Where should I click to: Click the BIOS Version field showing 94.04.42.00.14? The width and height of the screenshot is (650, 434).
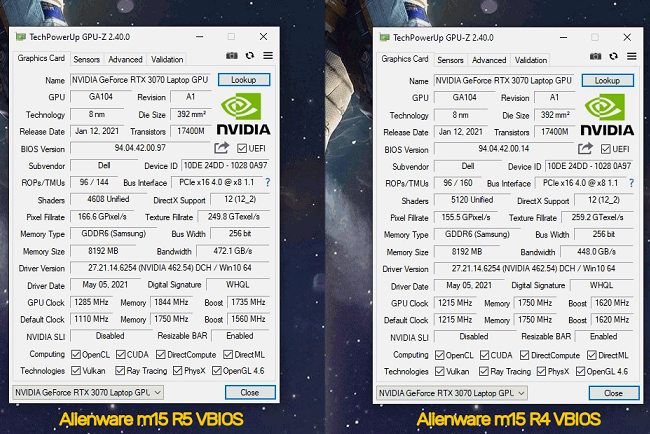[x=504, y=148]
